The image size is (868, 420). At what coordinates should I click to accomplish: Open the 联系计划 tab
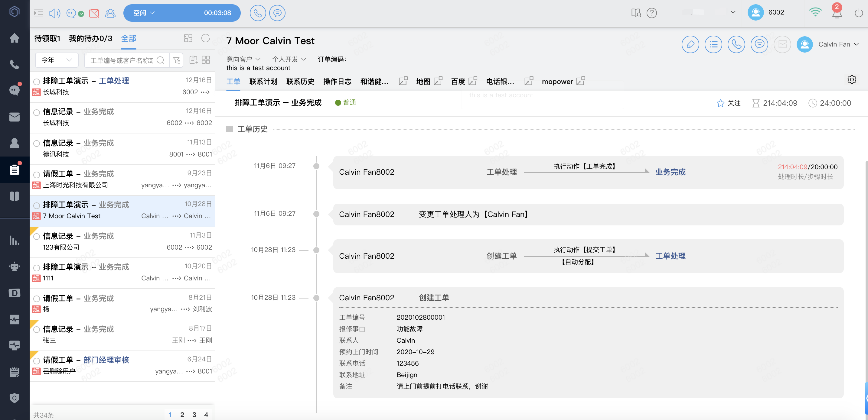click(x=263, y=82)
